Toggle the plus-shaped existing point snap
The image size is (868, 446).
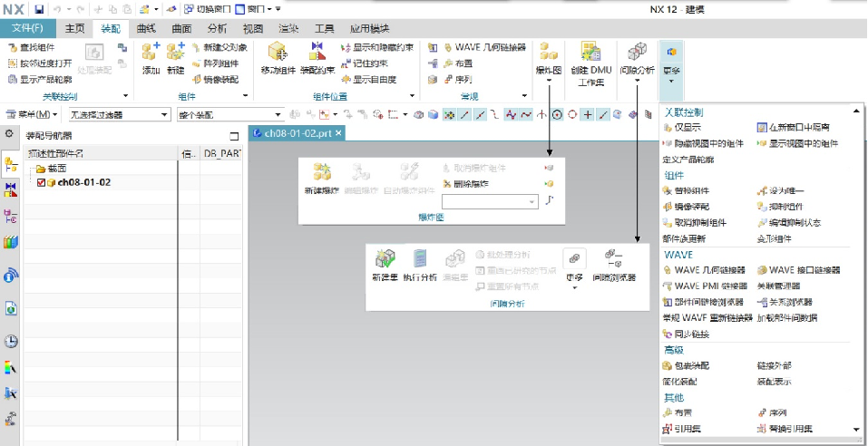click(x=588, y=114)
